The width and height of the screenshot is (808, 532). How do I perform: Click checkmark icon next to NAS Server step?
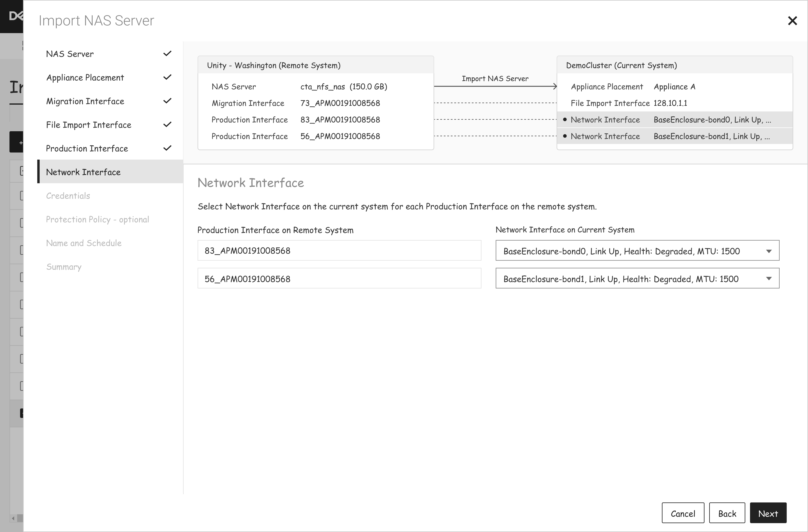(167, 54)
